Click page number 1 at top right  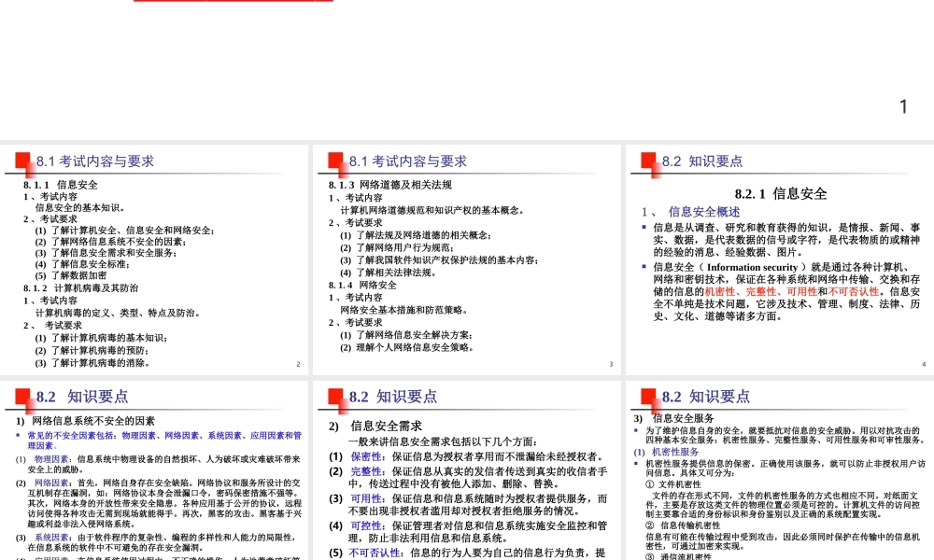[x=902, y=106]
